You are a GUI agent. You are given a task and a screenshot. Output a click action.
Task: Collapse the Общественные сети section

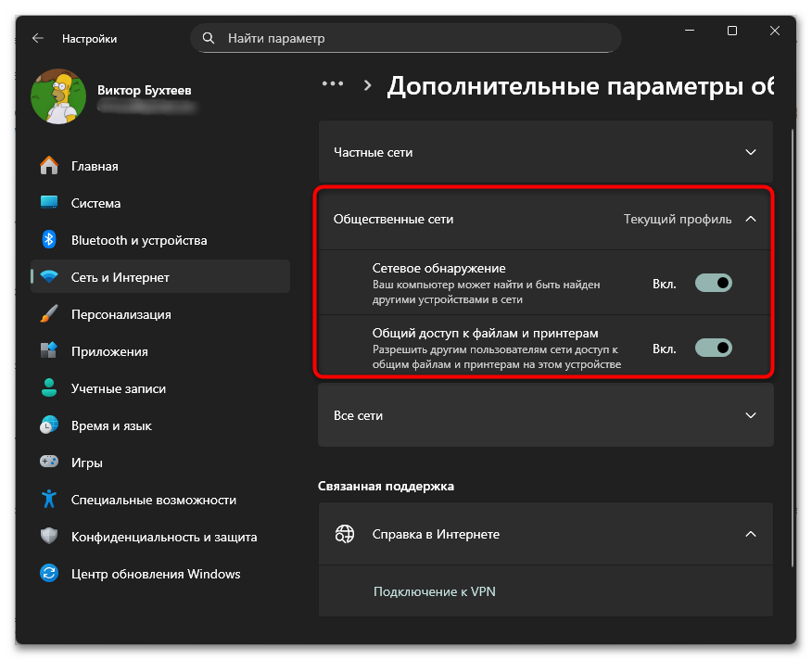pos(750,219)
